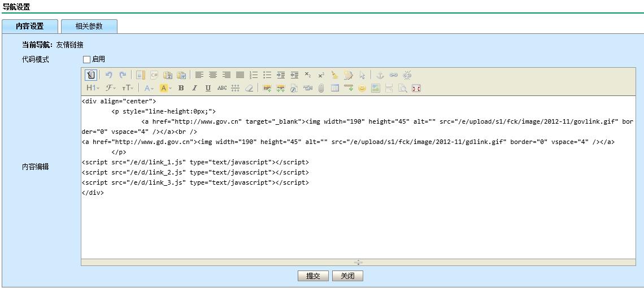Attach a file with paperclip icon
Screen dimensions: 644x288
pos(321,88)
